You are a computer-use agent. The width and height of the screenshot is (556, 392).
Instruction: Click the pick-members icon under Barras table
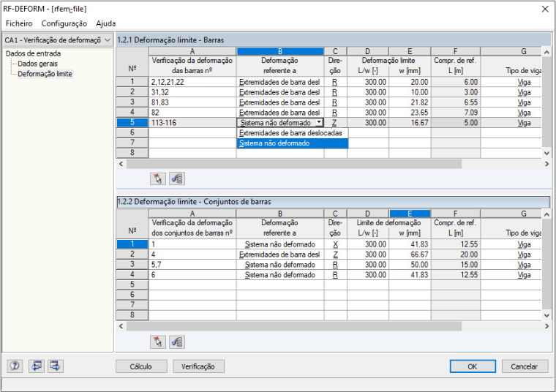(158, 178)
